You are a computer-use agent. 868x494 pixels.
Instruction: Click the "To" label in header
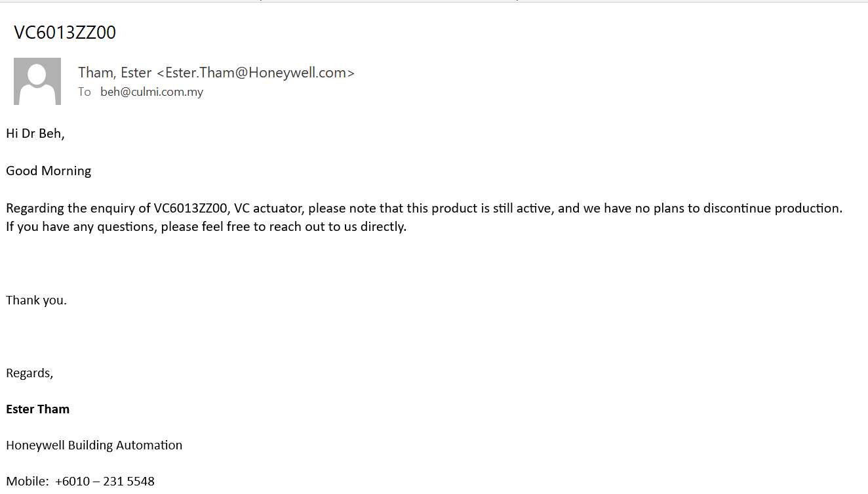point(85,92)
